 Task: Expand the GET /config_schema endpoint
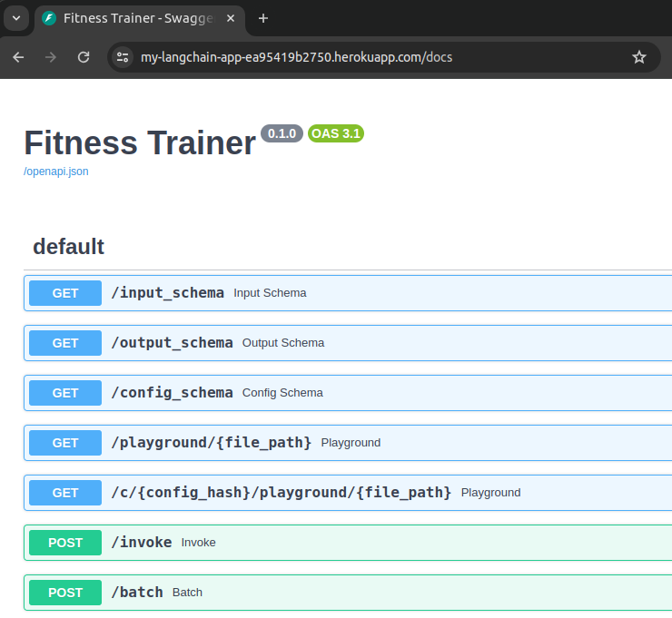click(x=348, y=393)
